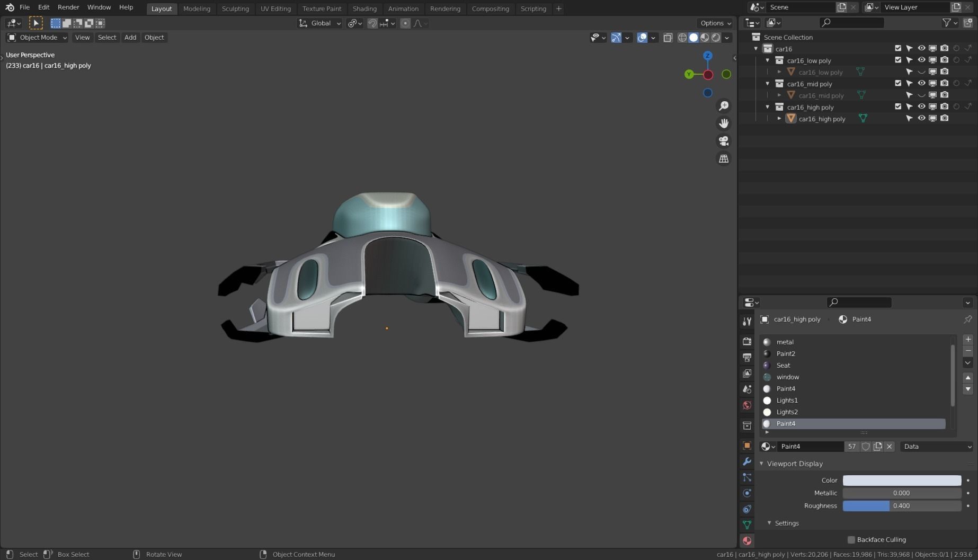Collapse the car16 collection tree
Screen dimensions: 978x560
756,49
